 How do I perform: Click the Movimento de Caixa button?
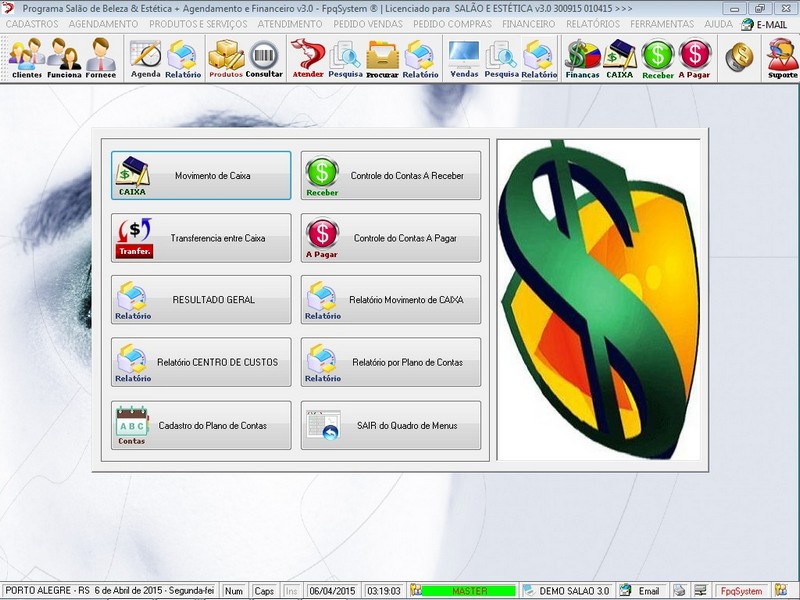pos(201,176)
